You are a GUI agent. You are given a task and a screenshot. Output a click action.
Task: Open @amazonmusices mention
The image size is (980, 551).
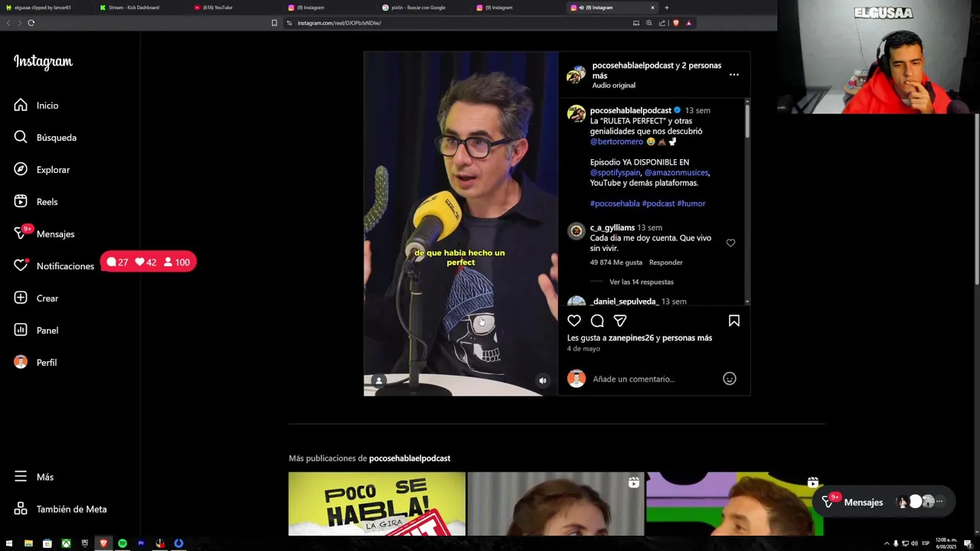click(x=677, y=173)
